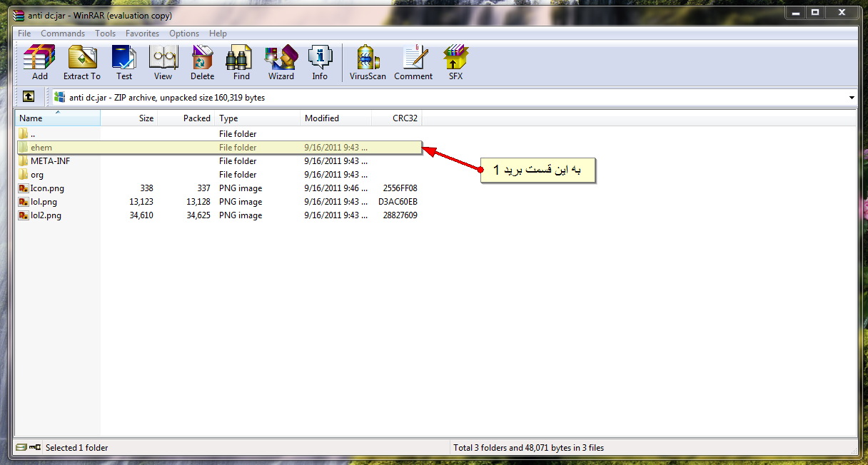This screenshot has width=868, height=465.
Task: Click the 'Total 3 folders' status bar text
Action: 528,448
